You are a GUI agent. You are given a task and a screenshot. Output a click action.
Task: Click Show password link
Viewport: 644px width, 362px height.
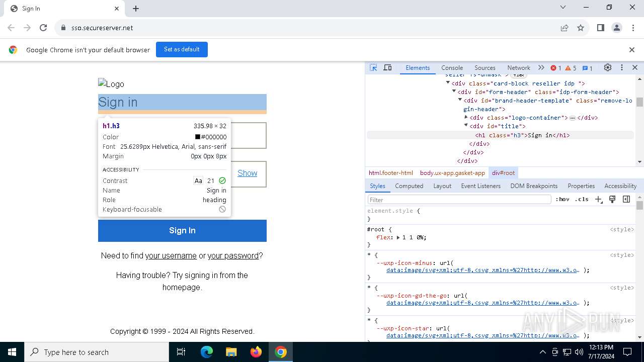tap(247, 173)
